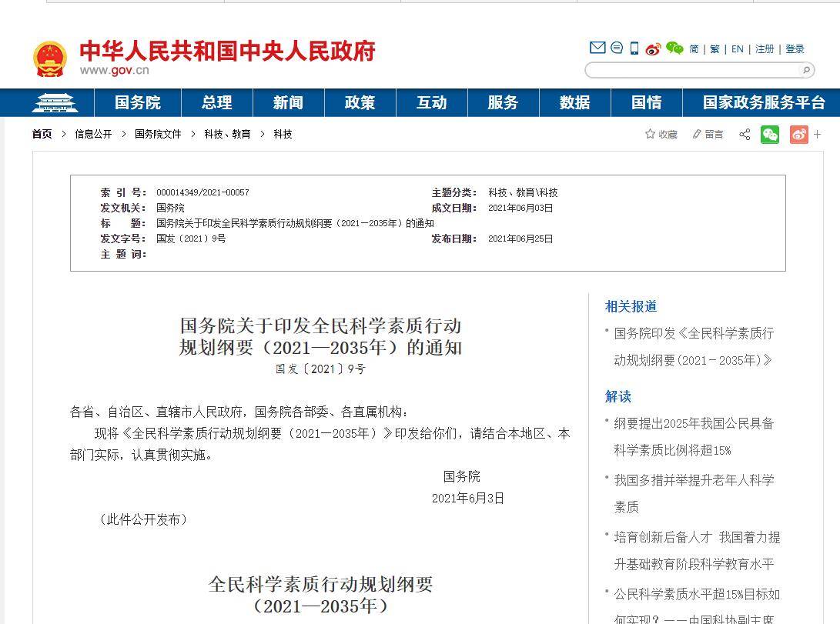Open the Weibo icon beside the phone icon
Screen dimensions: 840x624
click(x=653, y=49)
